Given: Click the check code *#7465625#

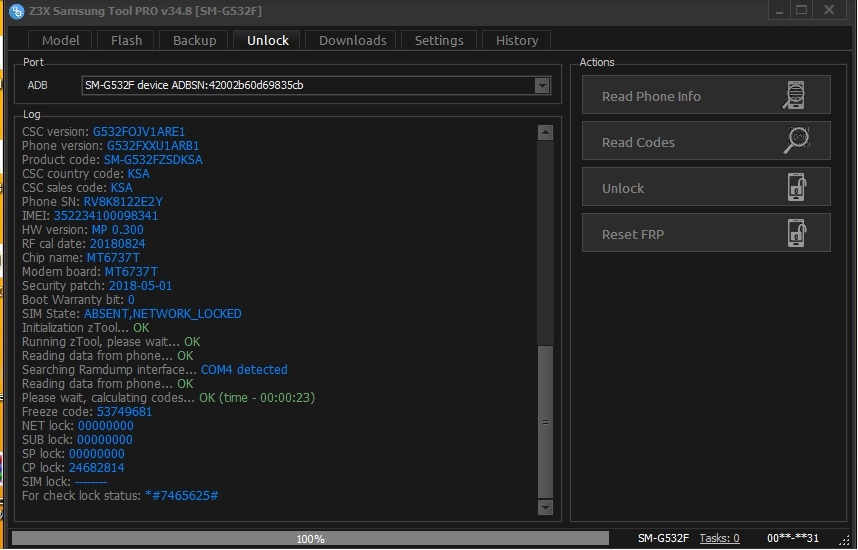Looking at the screenshot, I should click(182, 496).
